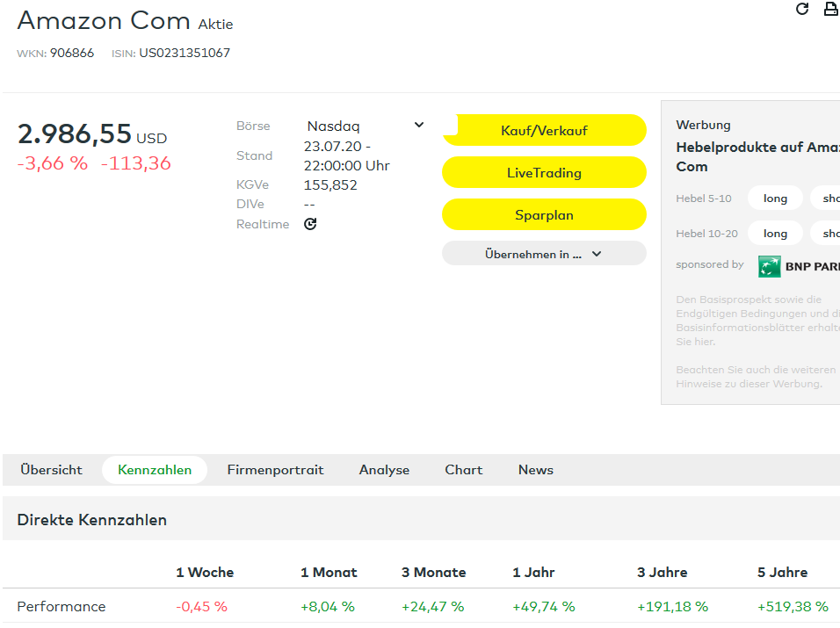Screen dimensions: 840x628
Task: Show the Chart tab
Action: [464, 470]
